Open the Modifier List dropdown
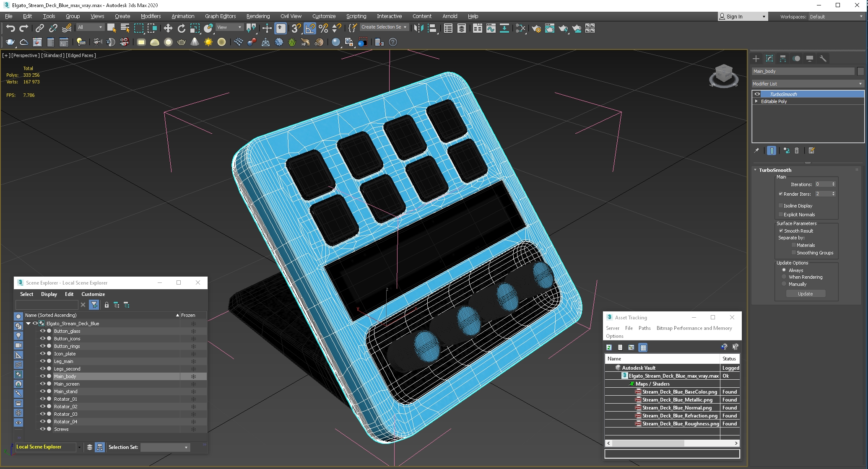The width and height of the screenshot is (868, 469). [x=808, y=84]
